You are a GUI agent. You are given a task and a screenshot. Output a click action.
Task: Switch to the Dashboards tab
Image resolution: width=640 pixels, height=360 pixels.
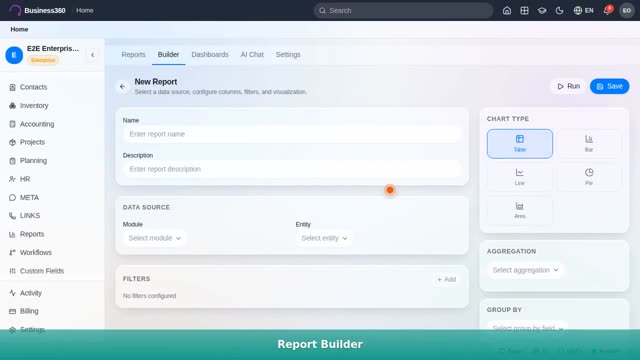point(210,54)
